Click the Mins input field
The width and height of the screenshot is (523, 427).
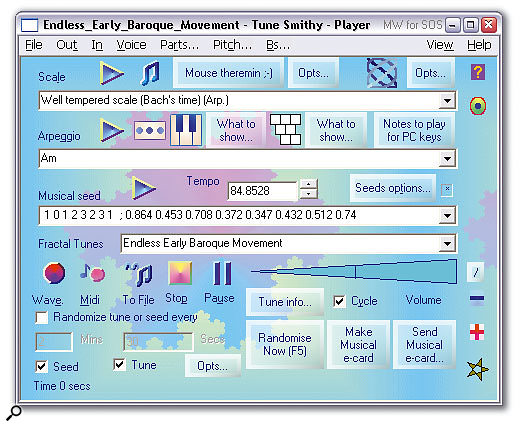click(54, 342)
